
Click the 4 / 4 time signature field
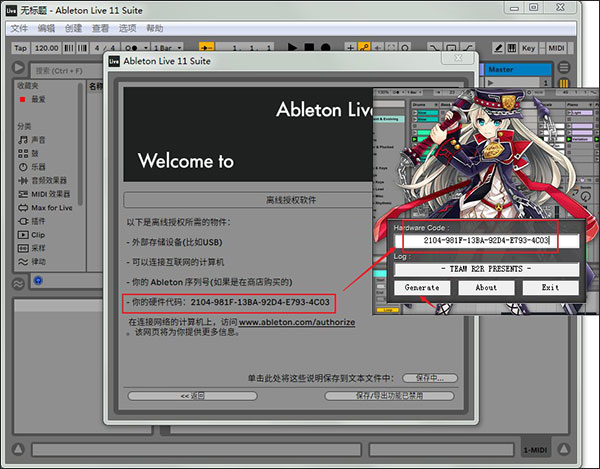coord(105,48)
